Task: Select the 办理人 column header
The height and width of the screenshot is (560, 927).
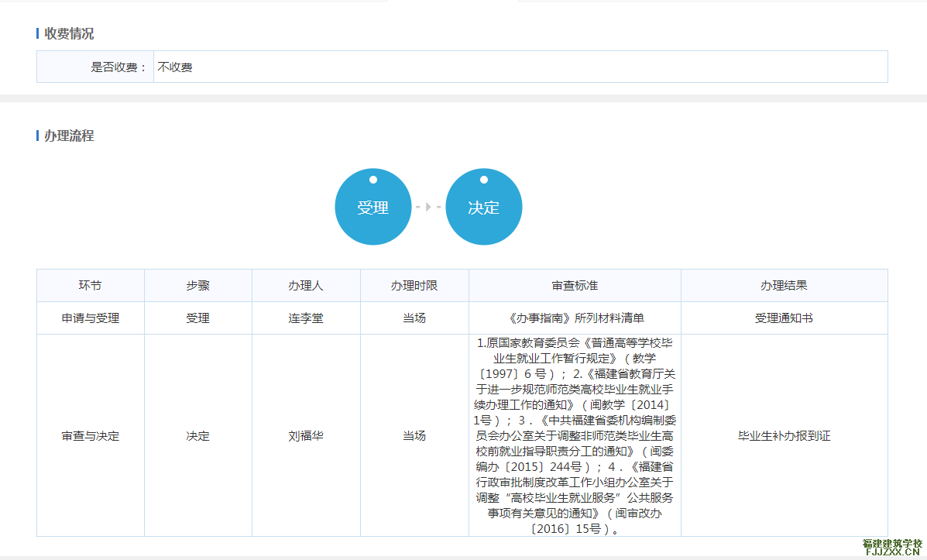Action: (x=305, y=286)
